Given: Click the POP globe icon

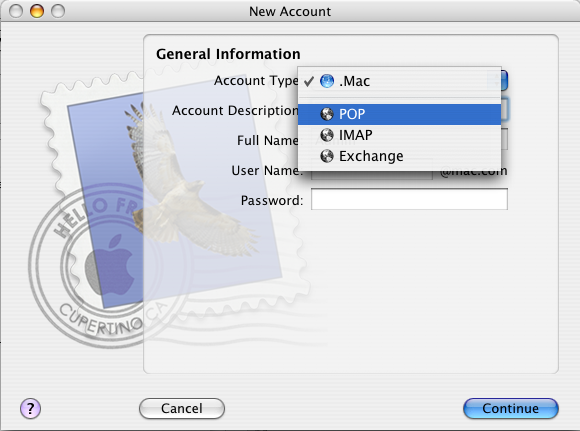Looking at the screenshot, I should point(327,114).
